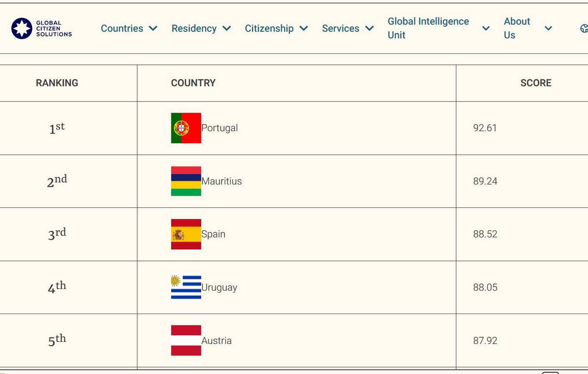588x374 pixels.
Task: Click the Global Citizen Solutions star logo
Action: [x=22, y=28]
